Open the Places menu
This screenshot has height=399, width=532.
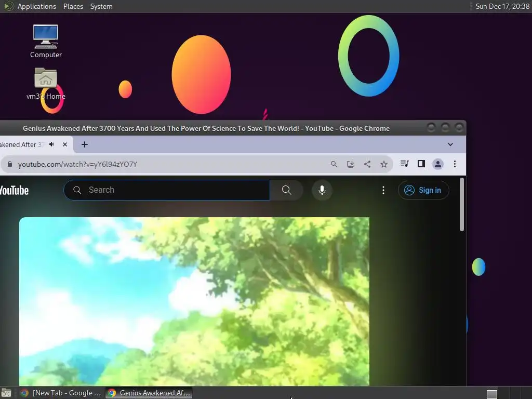(x=73, y=6)
